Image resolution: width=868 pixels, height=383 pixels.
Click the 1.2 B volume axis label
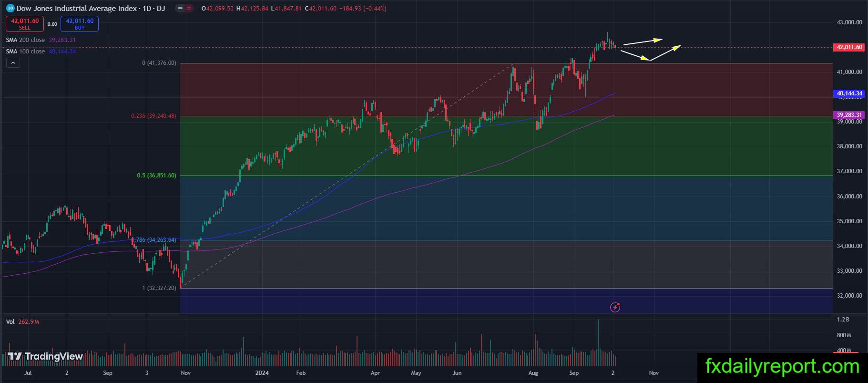[843, 320]
